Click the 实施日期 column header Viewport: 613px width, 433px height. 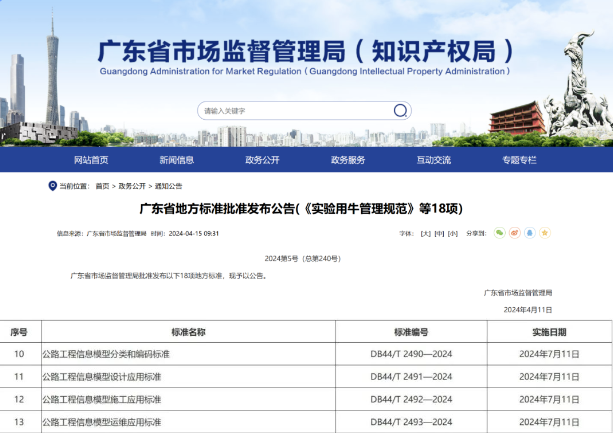[x=549, y=332]
